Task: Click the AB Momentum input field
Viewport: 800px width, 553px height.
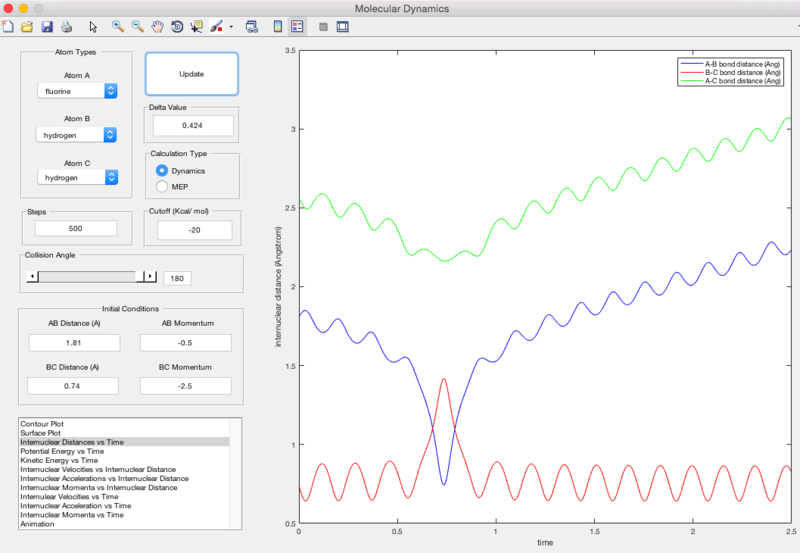Action: coord(185,343)
